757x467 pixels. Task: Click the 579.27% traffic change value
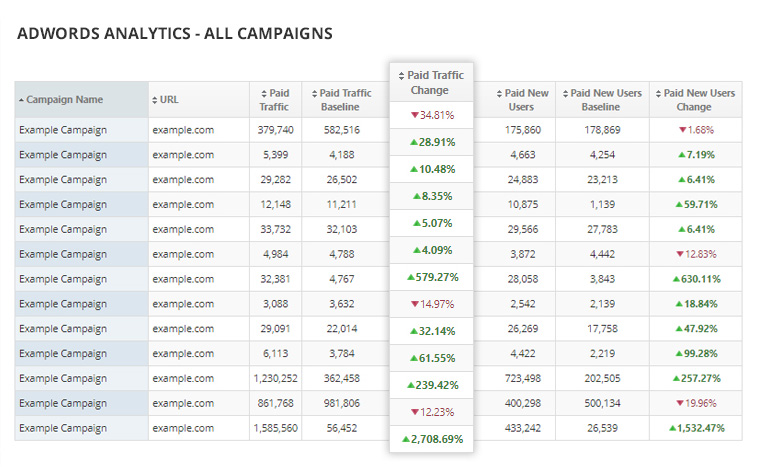pyautogui.click(x=431, y=277)
